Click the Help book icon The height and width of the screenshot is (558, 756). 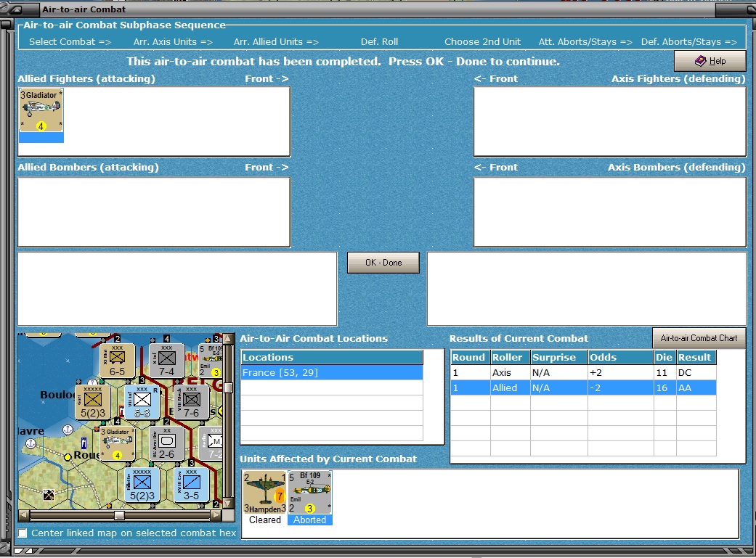click(700, 61)
